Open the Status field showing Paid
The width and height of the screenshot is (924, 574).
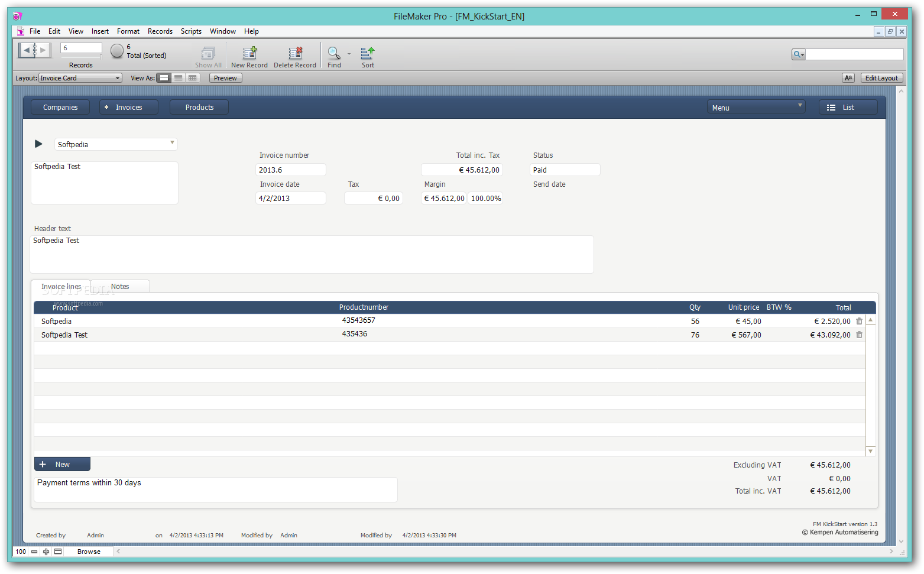(x=565, y=170)
